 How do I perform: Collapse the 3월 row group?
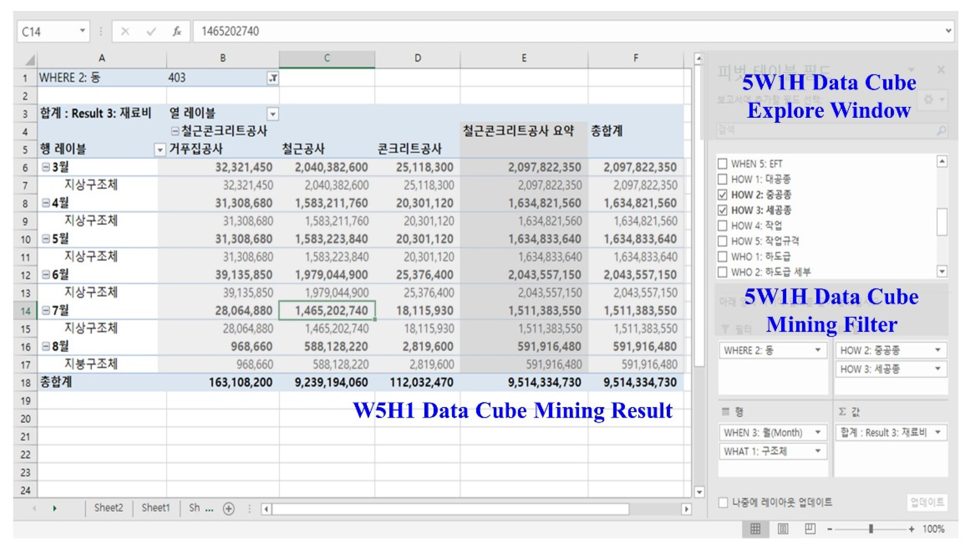click(x=46, y=167)
